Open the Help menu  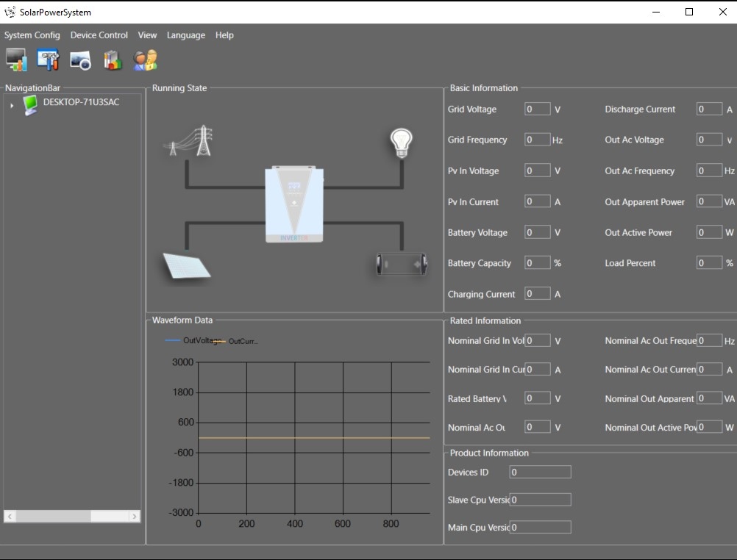[224, 35]
